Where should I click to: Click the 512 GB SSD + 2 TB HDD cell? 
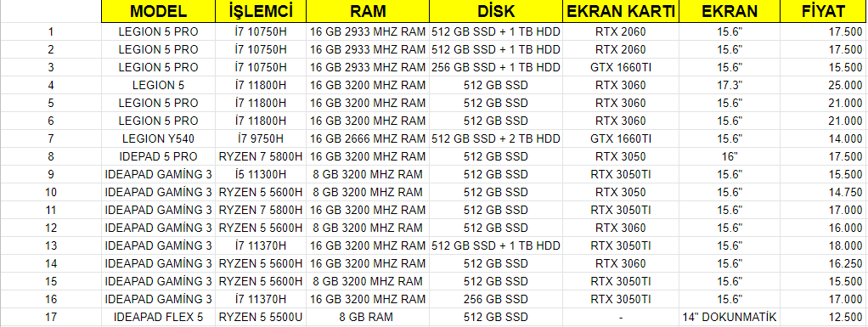495,138
